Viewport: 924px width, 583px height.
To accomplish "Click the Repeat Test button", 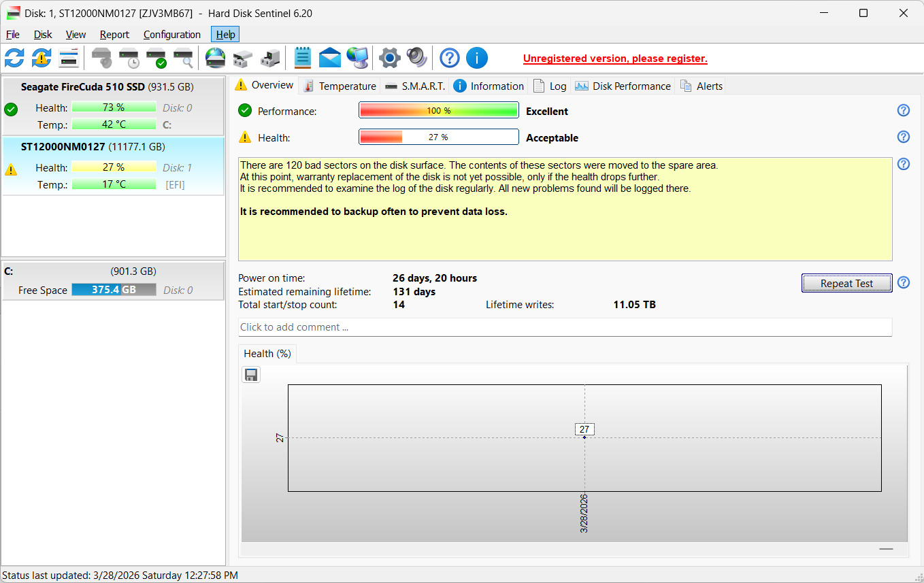I will [x=846, y=283].
